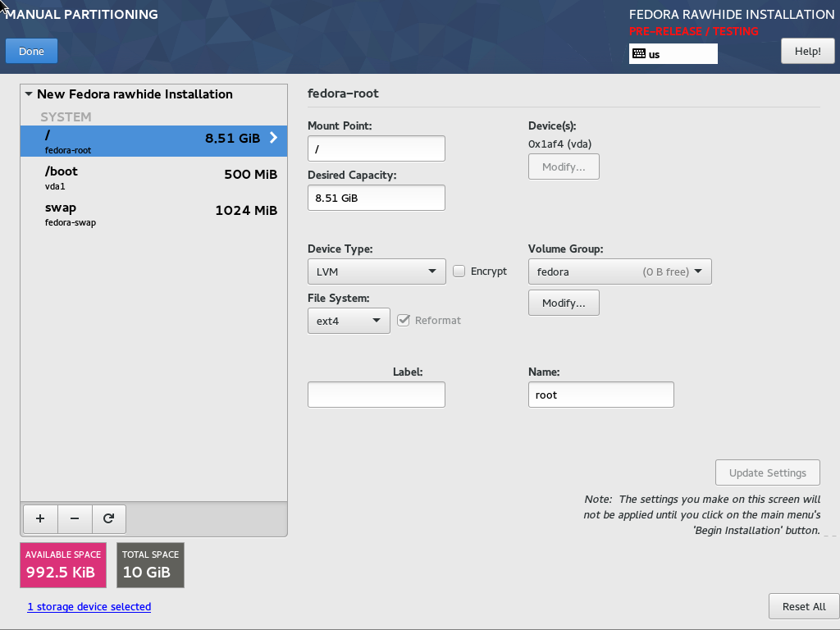Click the Desired Capacity input field
Viewport: 840px width, 630px height.
coord(377,198)
